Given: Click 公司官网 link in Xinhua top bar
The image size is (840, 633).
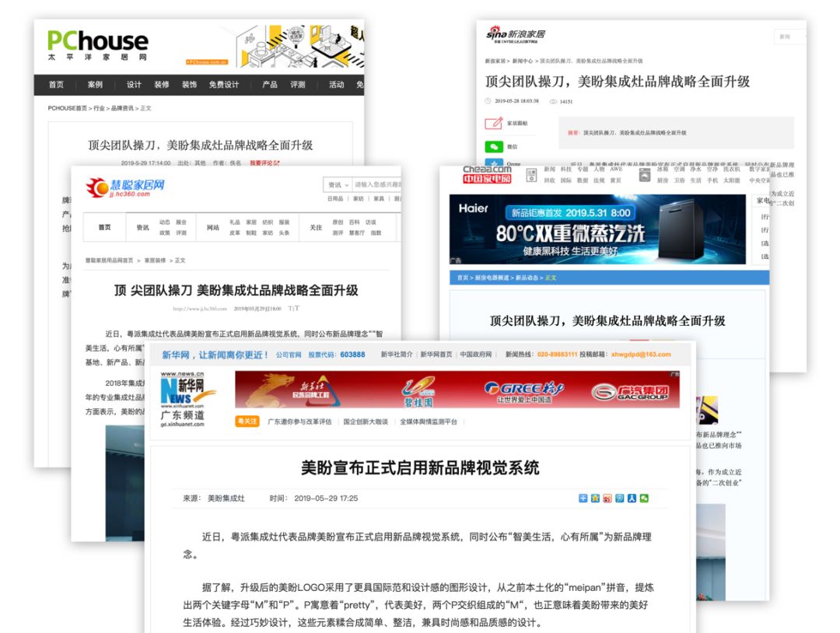Looking at the screenshot, I should pyautogui.click(x=289, y=355).
